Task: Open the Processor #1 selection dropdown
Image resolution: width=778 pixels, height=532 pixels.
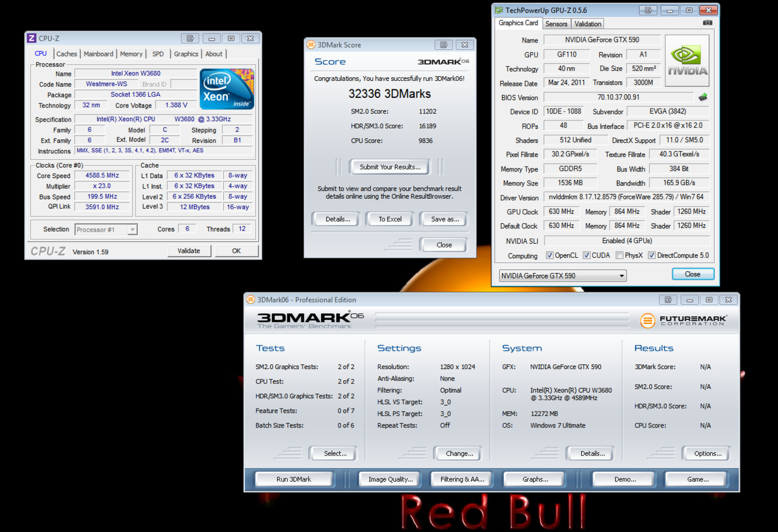Action: pos(106,229)
